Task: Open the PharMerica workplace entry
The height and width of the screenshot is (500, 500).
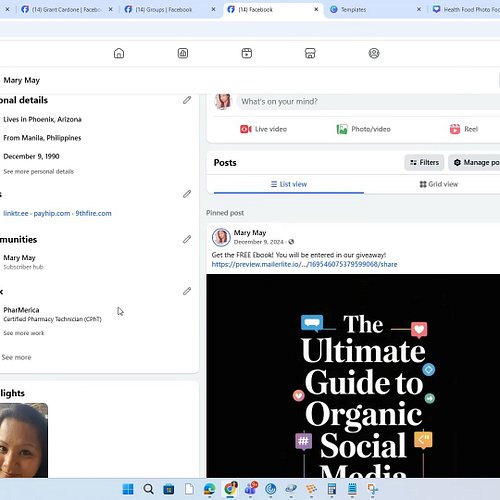Action: click(52, 314)
